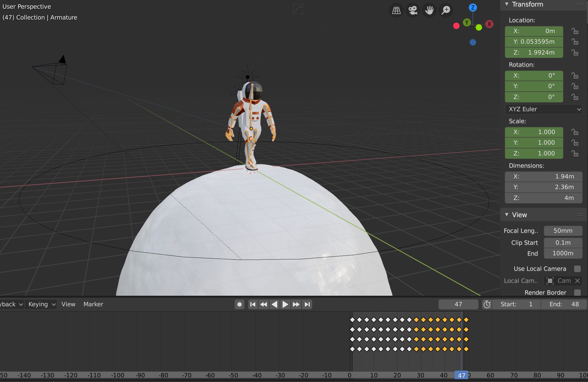Lock the Location X value
588x382 pixels.
pyautogui.click(x=575, y=31)
